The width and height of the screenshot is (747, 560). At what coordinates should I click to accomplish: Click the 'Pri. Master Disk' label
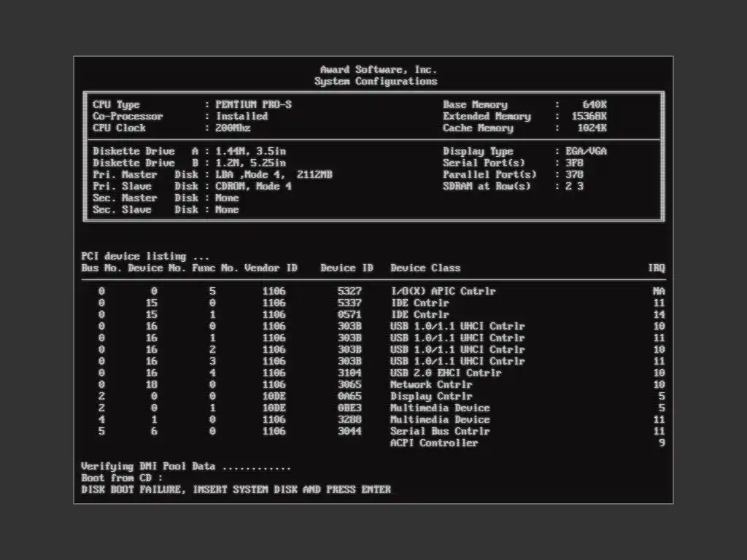click(x=145, y=174)
